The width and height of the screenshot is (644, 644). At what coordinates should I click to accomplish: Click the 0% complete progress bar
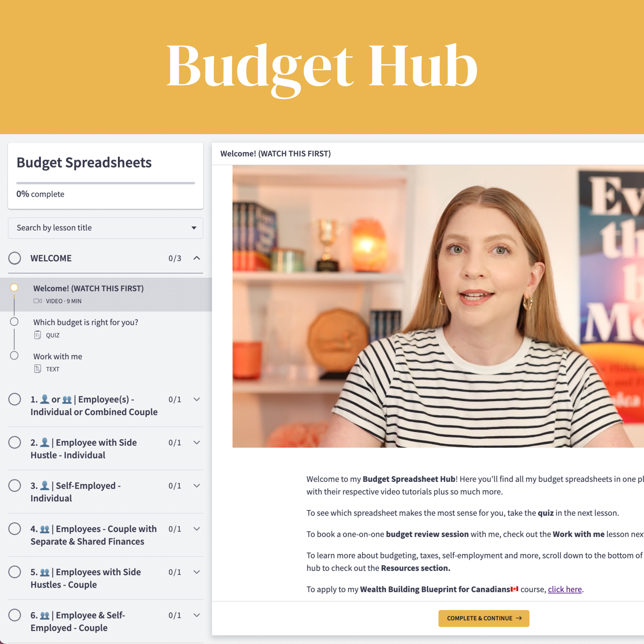tap(106, 183)
